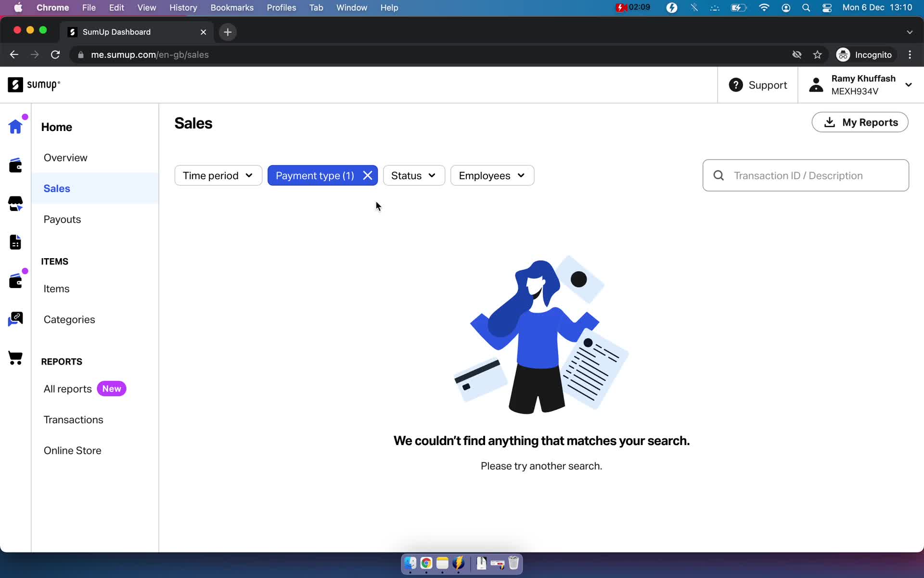Open the Support icon at top right

(x=736, y=84)
